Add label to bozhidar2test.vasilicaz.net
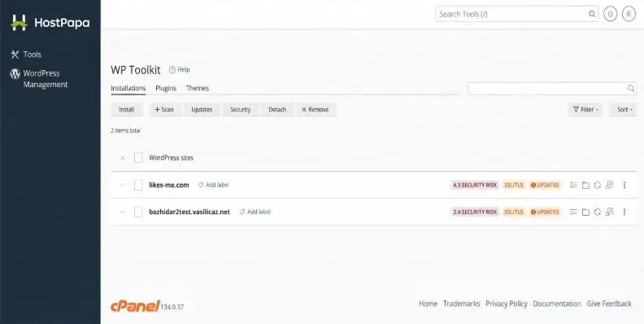The width and height of the screenshot is (644, 324). click(x=255, y=212)
